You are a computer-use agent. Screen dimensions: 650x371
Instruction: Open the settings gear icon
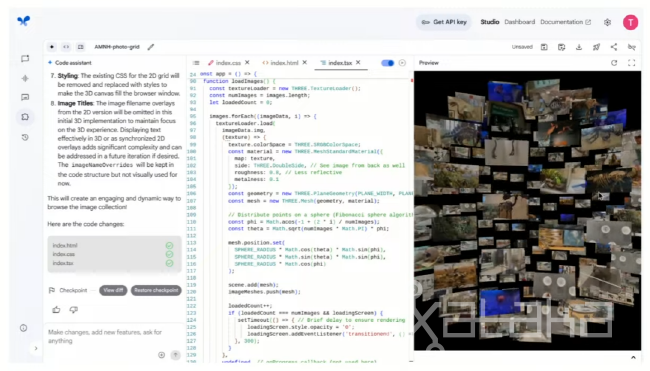(x=607, y=22)
